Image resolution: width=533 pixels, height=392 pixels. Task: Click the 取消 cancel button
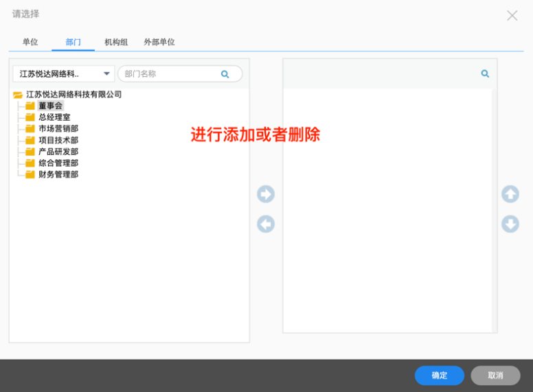click(495, 376)
